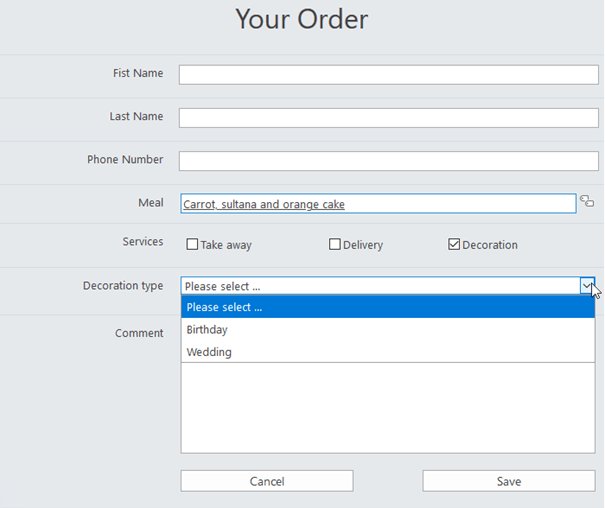Open the Carrot, sultana and orange cake link

click(264, 204)
